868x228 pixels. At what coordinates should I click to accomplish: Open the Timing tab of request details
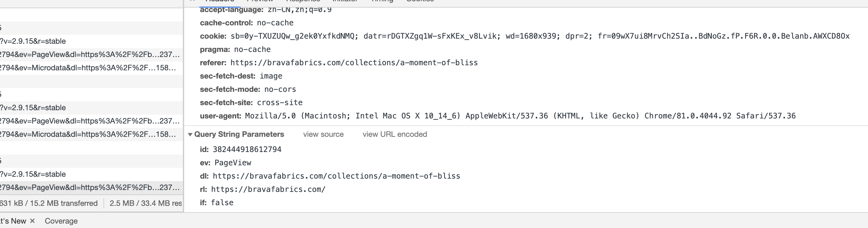pyautogui.click(x=382, y=1)
